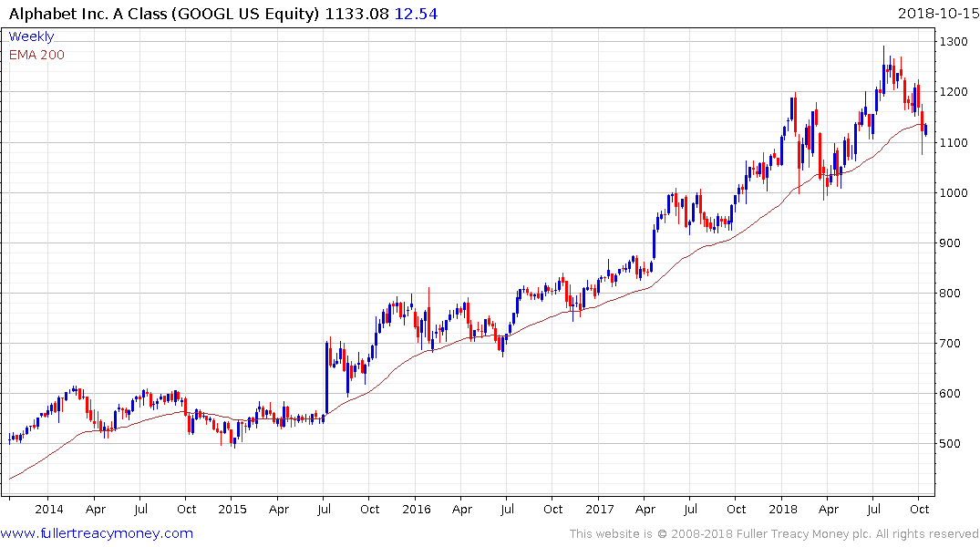Click the 2017 year label on the time axis
The image size is (980, 547).
[600, 510]
